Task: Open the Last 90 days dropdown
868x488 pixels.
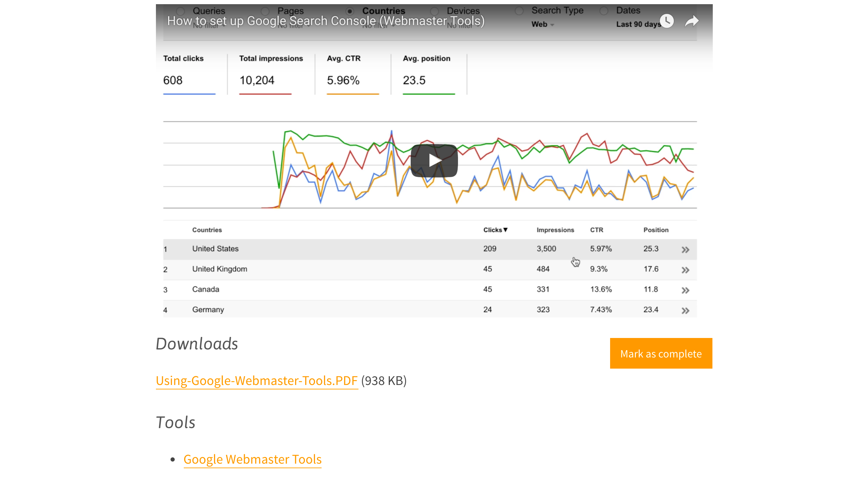Action: (x=638, y=24)
